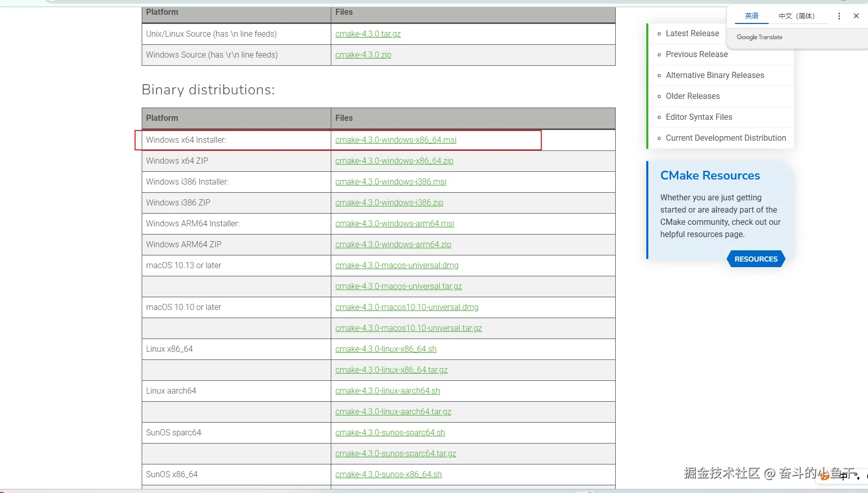Screen dimensions: 868x493
Task: Select the macOS 10.13 or later cell
Action: tap(236, 266)
